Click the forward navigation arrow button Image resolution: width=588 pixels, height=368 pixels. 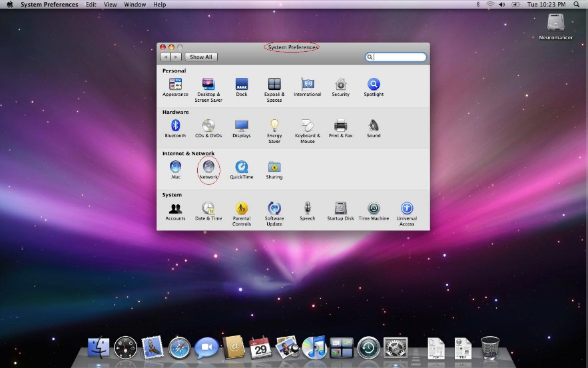coord(176,57)
